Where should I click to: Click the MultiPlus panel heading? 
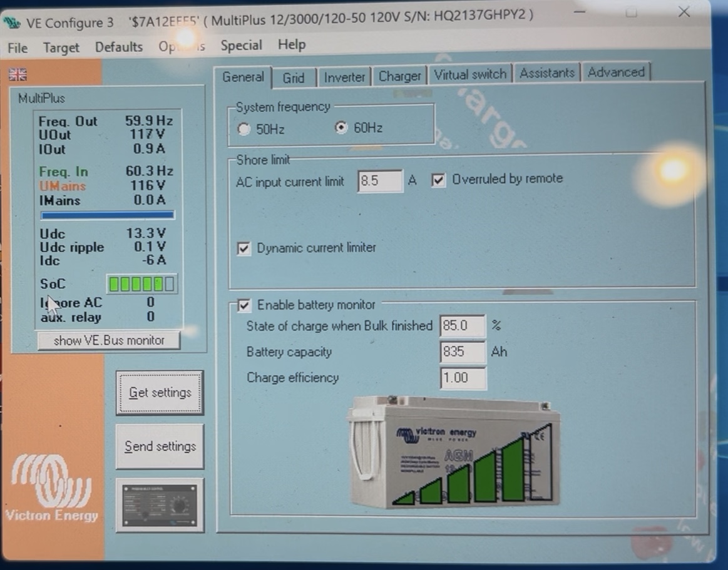coord(41,98)
